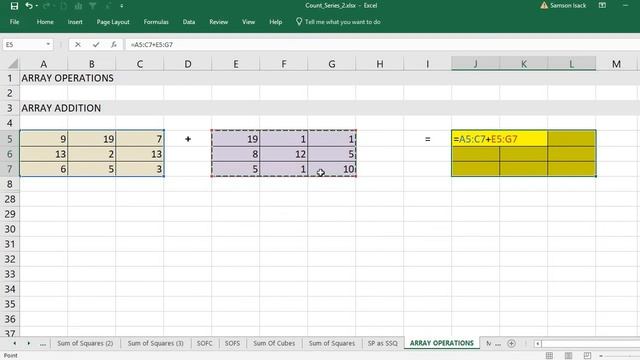Click cell F6 containing 12
The width and height of the screenshot is (640, 360).
pyautogui.click(x=284, y=154)
